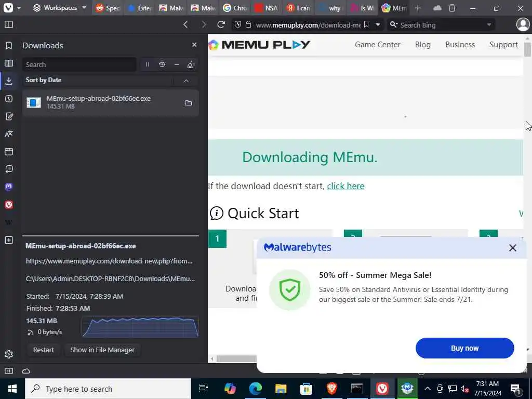Switch to the Chro Google tab
Screen dimensions: 532x399
point(235,8)
